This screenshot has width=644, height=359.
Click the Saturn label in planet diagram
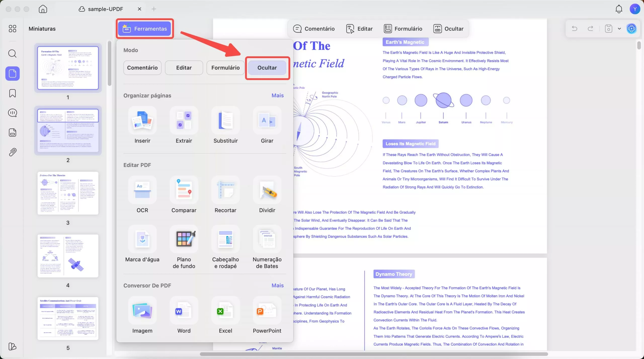443,122
